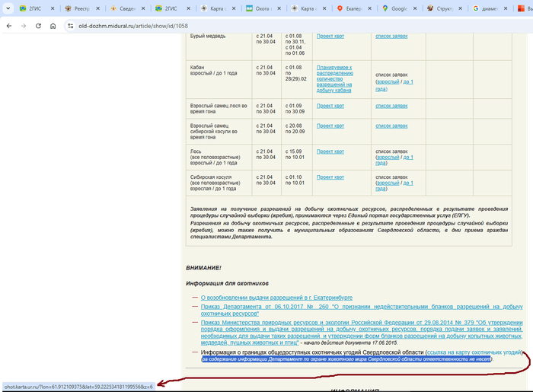Click the browser Forward arrow

[23, 25]
